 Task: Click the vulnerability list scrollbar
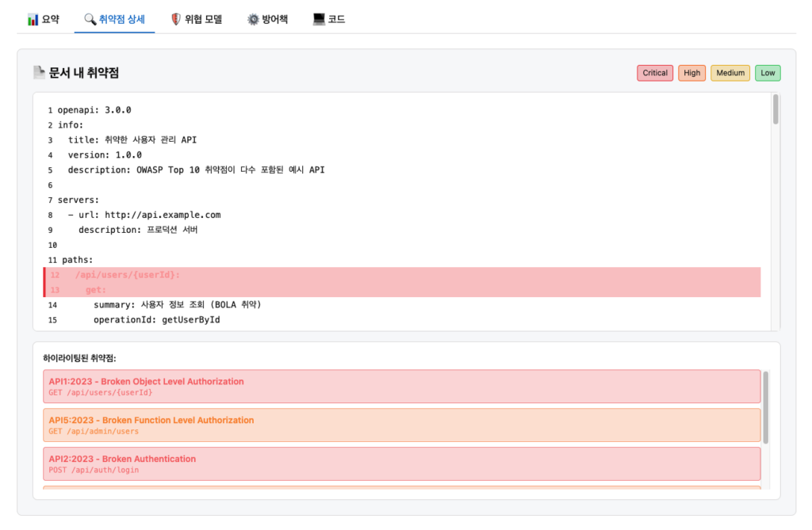point(765,406)
